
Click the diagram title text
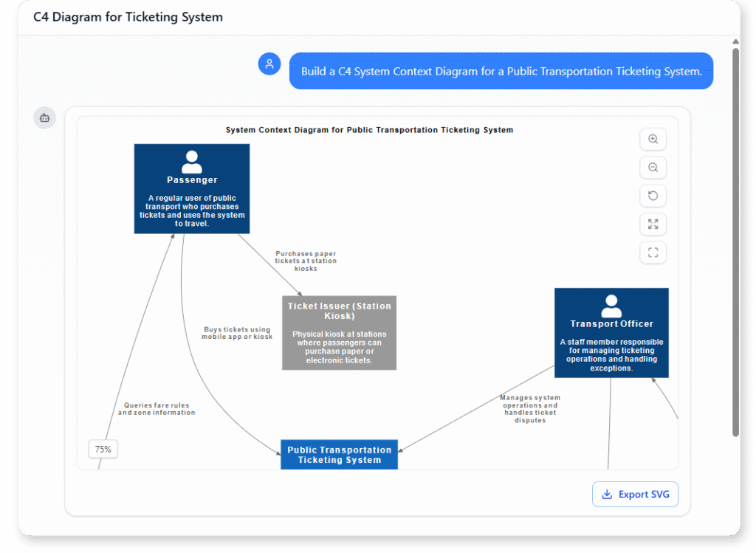369,129
